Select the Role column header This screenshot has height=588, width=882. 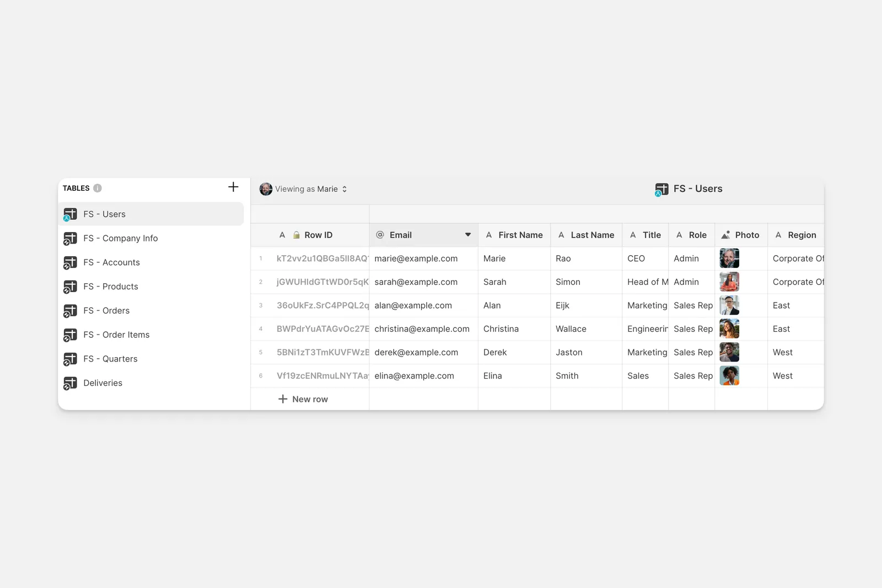692,235
